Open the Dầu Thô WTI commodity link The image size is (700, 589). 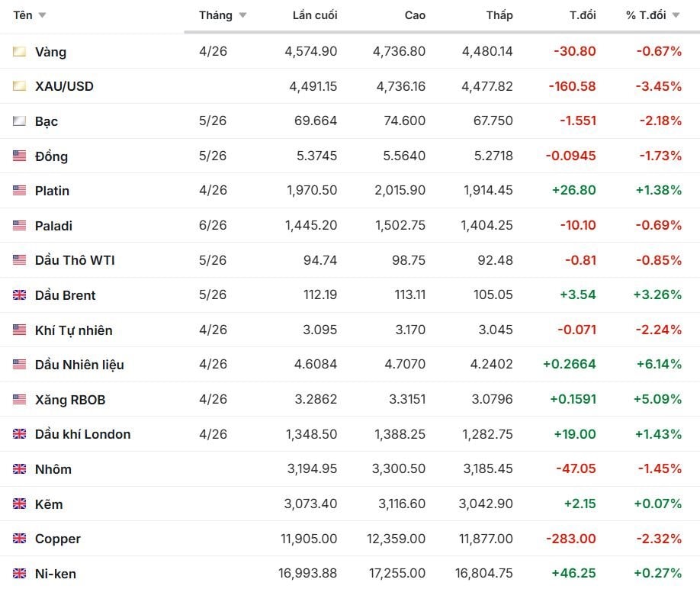pyautogui.click(x=75, y=260)
